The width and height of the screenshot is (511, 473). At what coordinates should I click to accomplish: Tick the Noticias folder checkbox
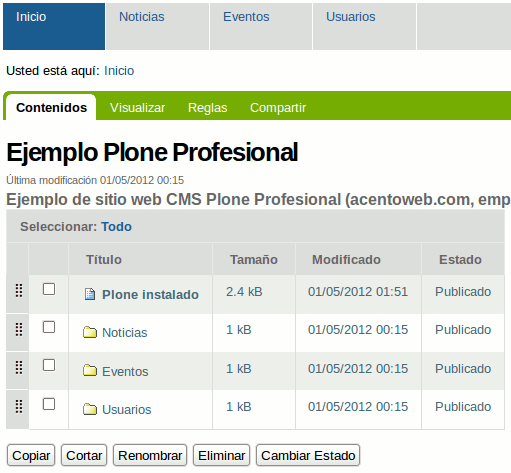point(49,327)
